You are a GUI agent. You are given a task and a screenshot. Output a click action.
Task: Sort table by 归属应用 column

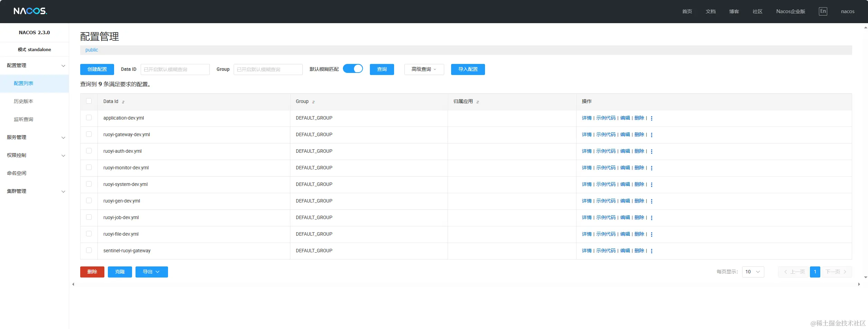point(478,102)
